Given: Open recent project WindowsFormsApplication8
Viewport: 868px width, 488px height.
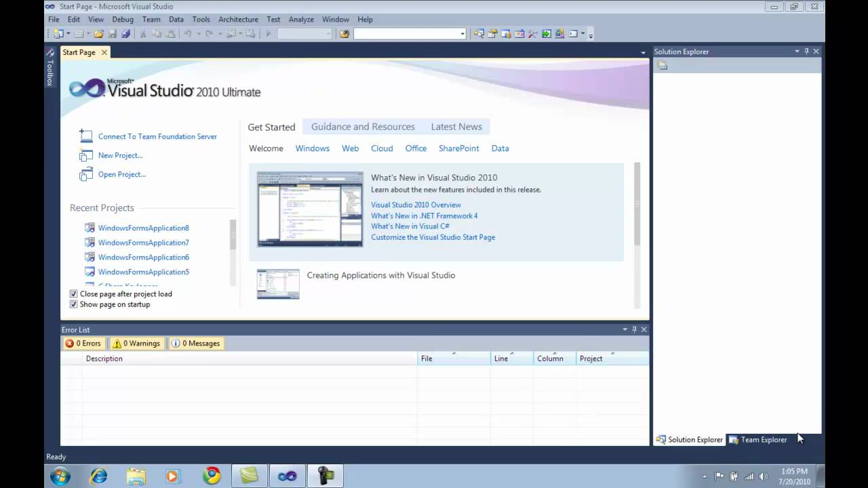Looking at the screenshot, I should [x=143, y=228].
